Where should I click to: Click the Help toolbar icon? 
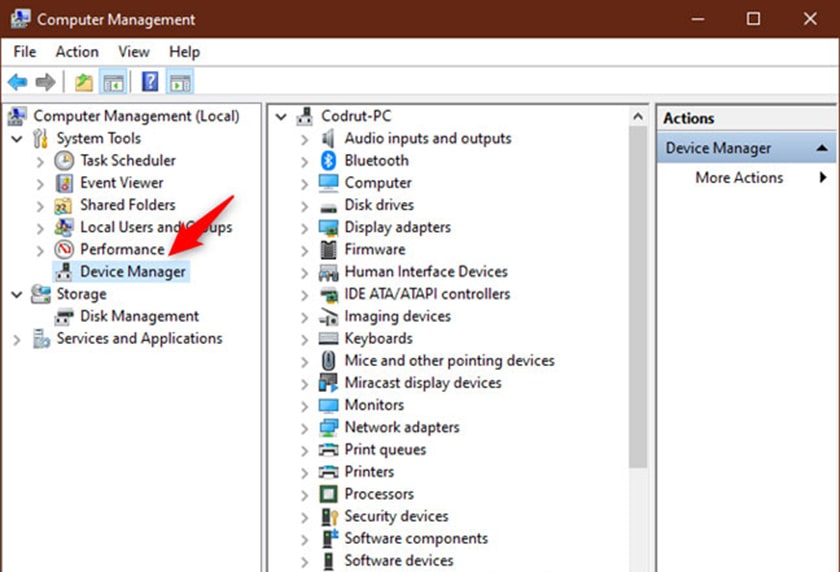[150, 82]
